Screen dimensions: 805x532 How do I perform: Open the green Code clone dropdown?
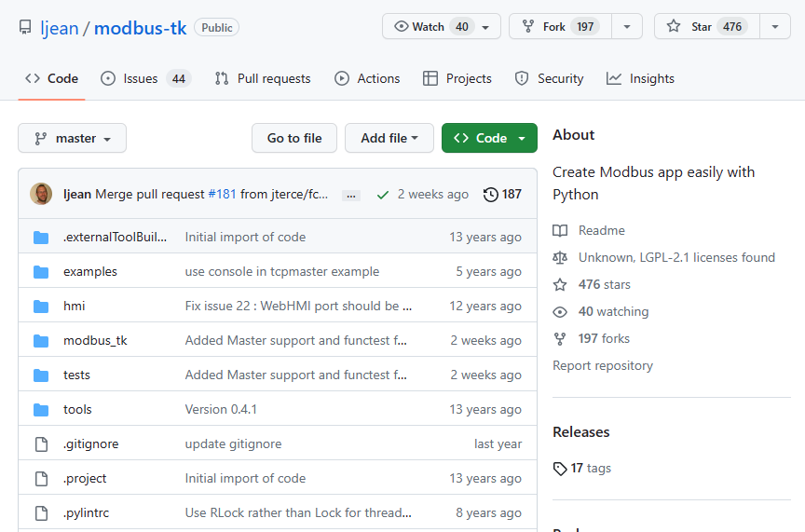click(489, 138)
